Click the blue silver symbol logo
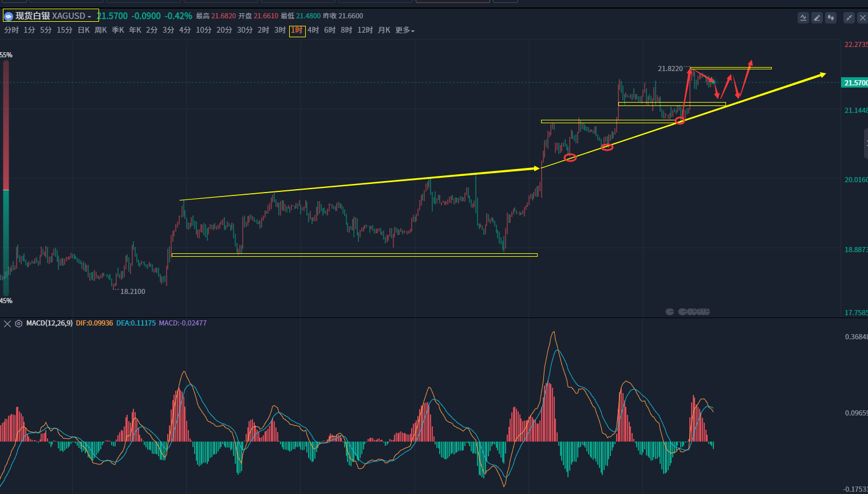The height and width of the screenshot is (494, 868). coord(9,16)
